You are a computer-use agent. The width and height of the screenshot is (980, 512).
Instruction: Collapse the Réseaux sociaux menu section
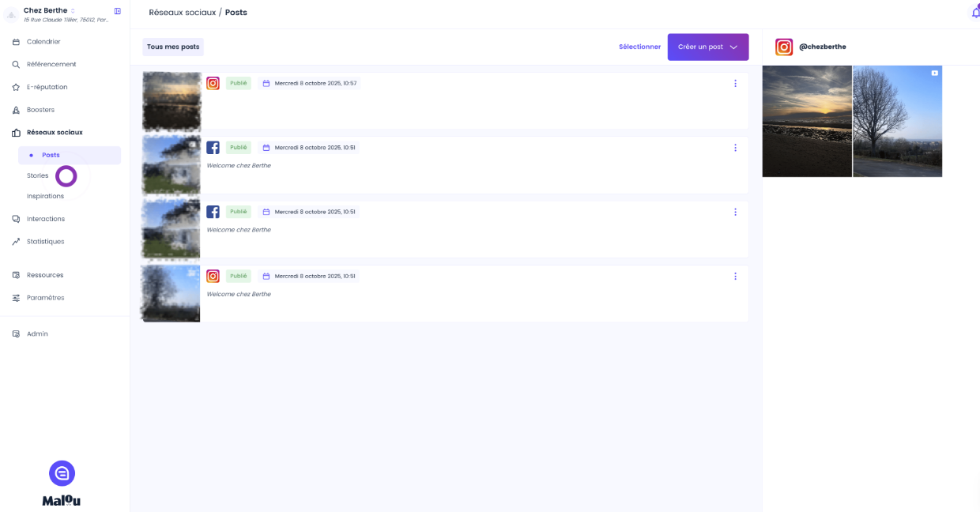54,133
